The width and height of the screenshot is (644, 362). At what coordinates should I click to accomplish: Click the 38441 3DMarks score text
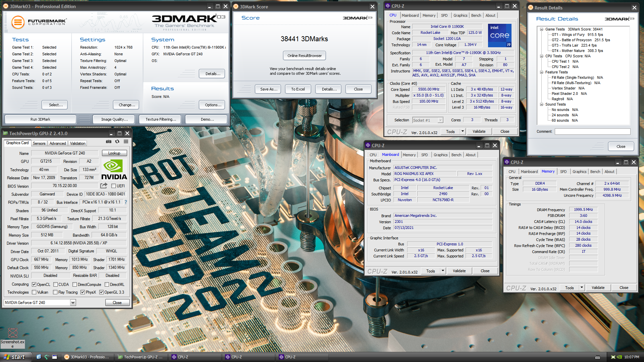coord(304,39)
